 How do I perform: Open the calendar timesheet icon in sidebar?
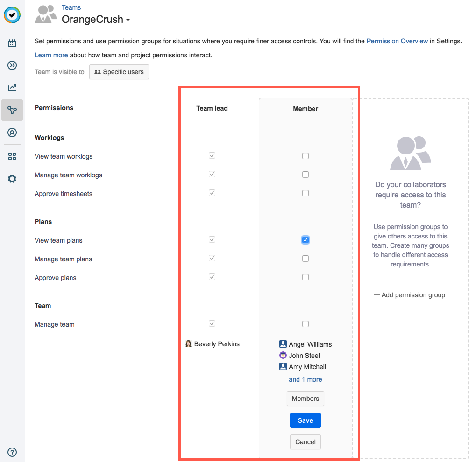point(12,43)
